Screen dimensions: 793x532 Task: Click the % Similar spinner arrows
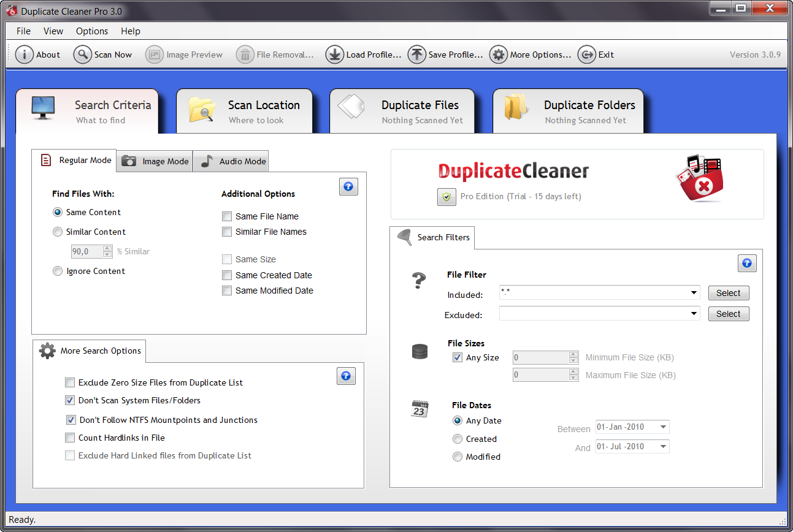point(108,251)
